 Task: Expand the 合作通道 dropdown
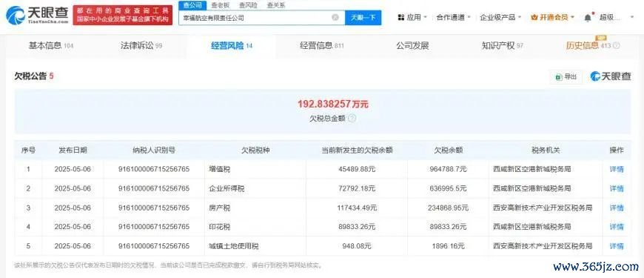click(470, 17)
